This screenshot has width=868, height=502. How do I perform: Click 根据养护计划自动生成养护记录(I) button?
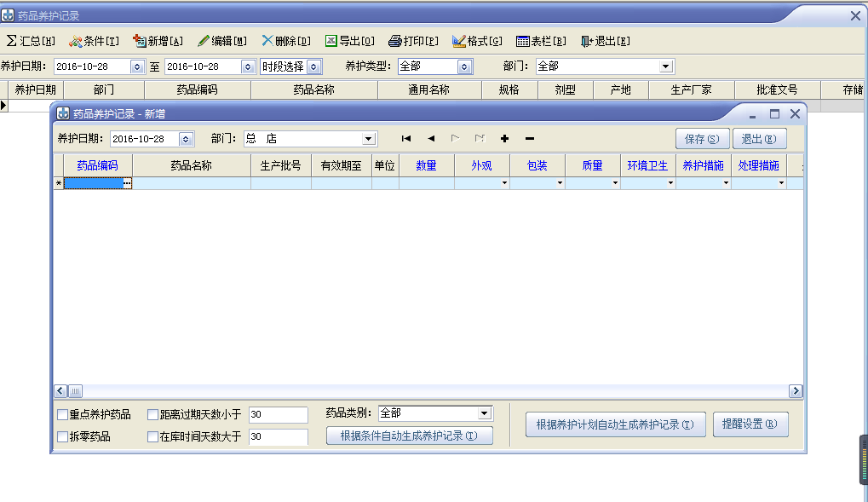coord(616,424)
